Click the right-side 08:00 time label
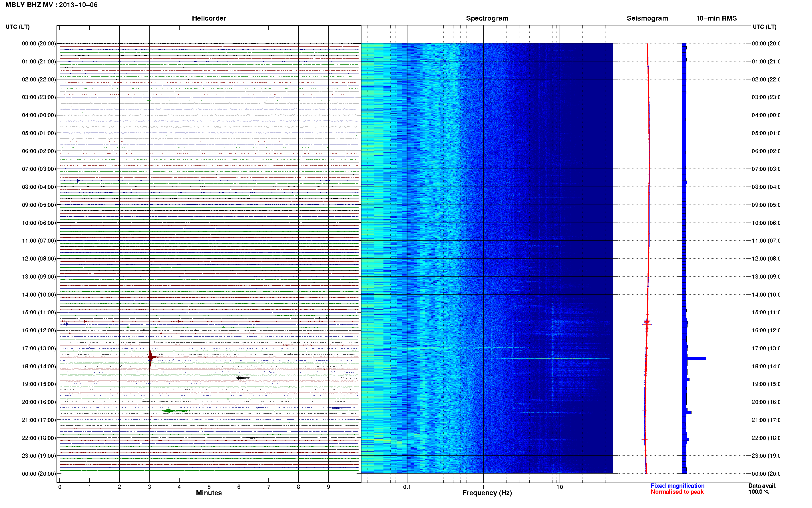 click(x=765, y=187)
